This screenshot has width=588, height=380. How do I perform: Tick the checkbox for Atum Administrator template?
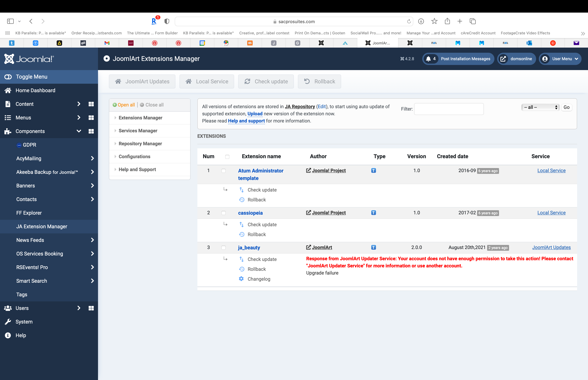point(224,171)
